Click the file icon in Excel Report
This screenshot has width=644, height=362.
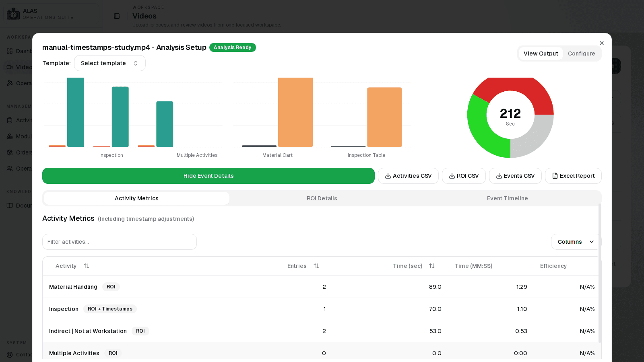[555, 176]
